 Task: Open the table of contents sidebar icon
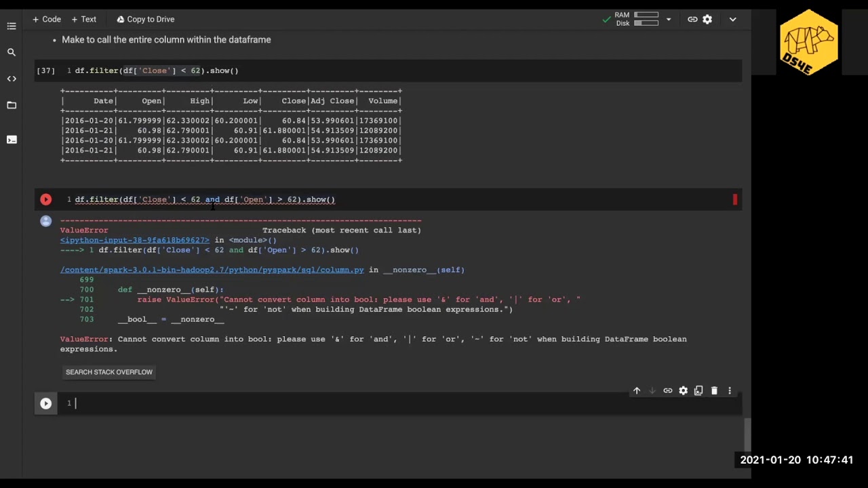tap(12, 26)
